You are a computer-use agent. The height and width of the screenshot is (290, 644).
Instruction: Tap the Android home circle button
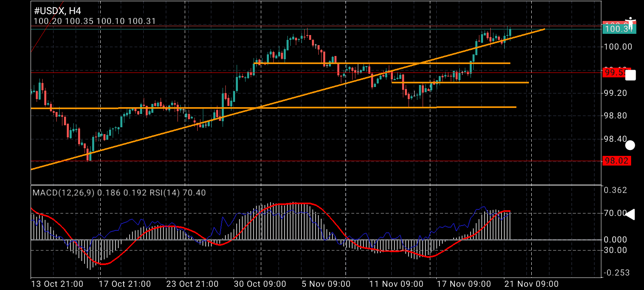click(x=630, y=145)
